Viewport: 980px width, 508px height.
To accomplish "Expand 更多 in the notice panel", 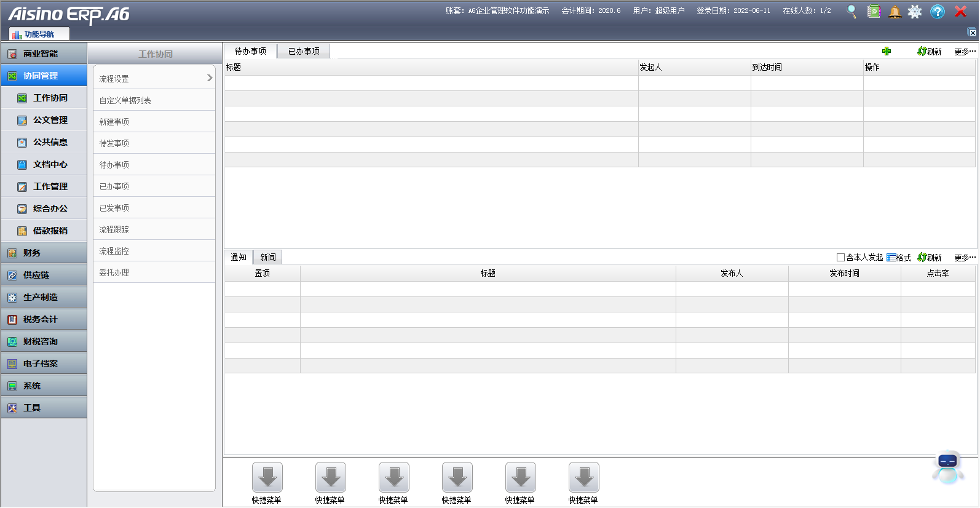I will (964, 258).
